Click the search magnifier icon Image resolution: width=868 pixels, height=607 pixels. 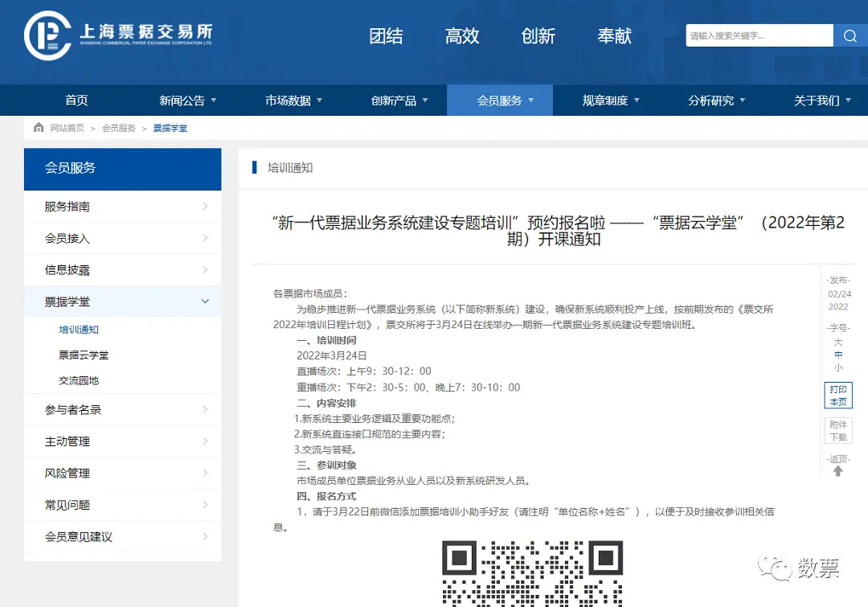850,35
